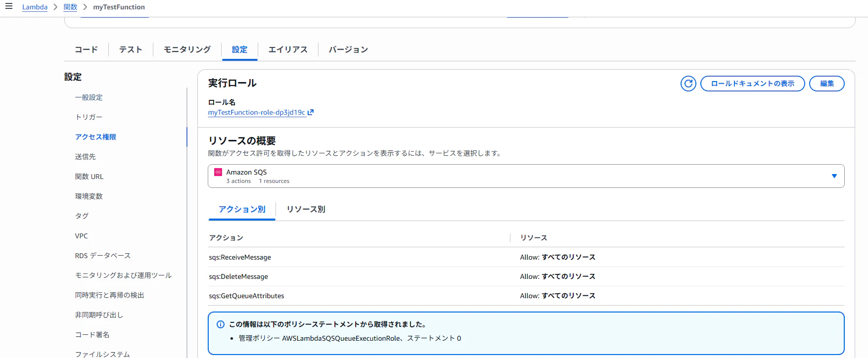Open 送信先 in settings sidebar
The width and height of the screenshot is (868, 358).
coord(86,157)
